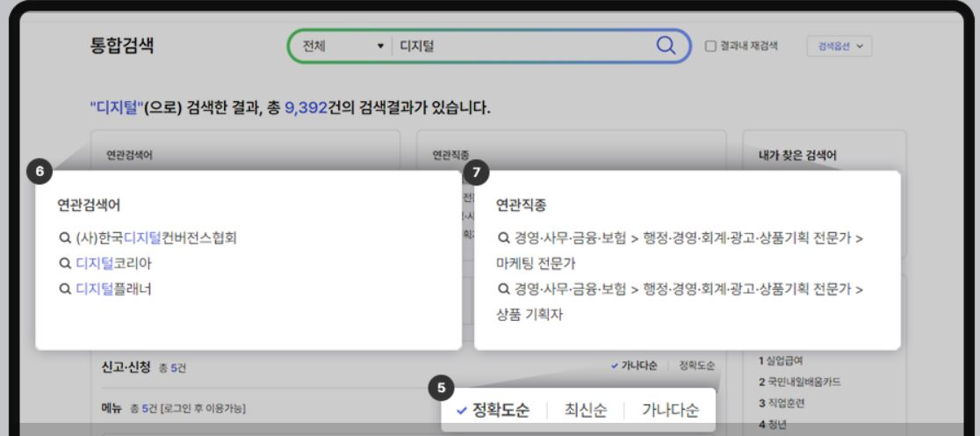
Task: Click the search input containing 디지털
Action: (523, 47)
